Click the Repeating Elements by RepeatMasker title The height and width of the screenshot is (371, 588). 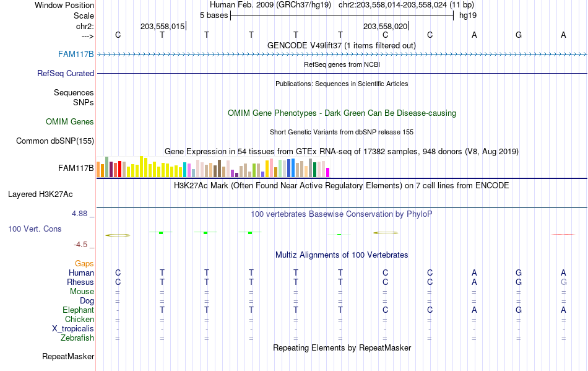coord(342,348)
